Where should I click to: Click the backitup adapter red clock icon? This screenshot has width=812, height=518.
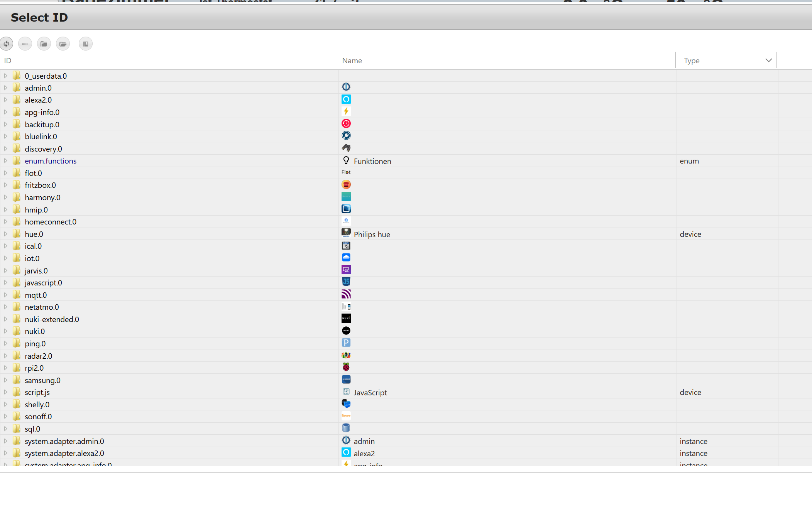click(346, 123)
